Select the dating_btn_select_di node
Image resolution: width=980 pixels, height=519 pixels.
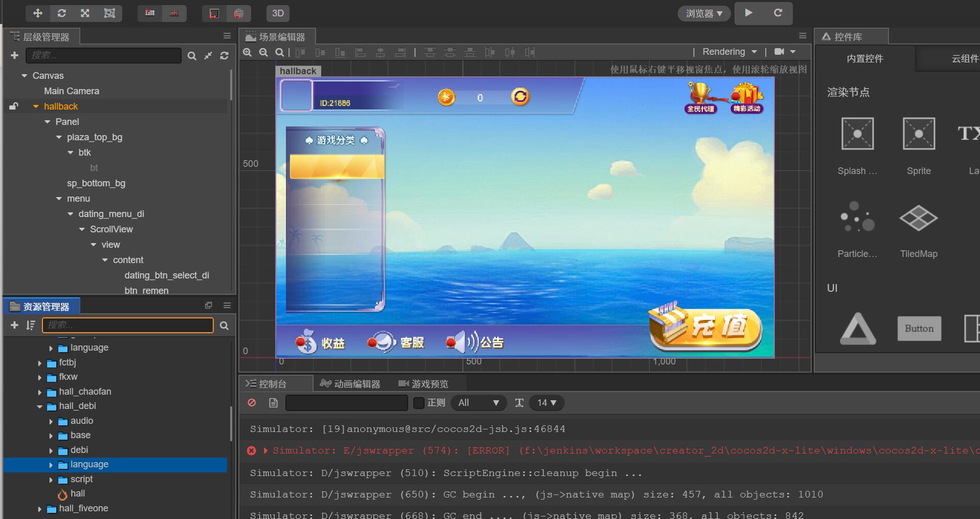[x=167, y=275]
